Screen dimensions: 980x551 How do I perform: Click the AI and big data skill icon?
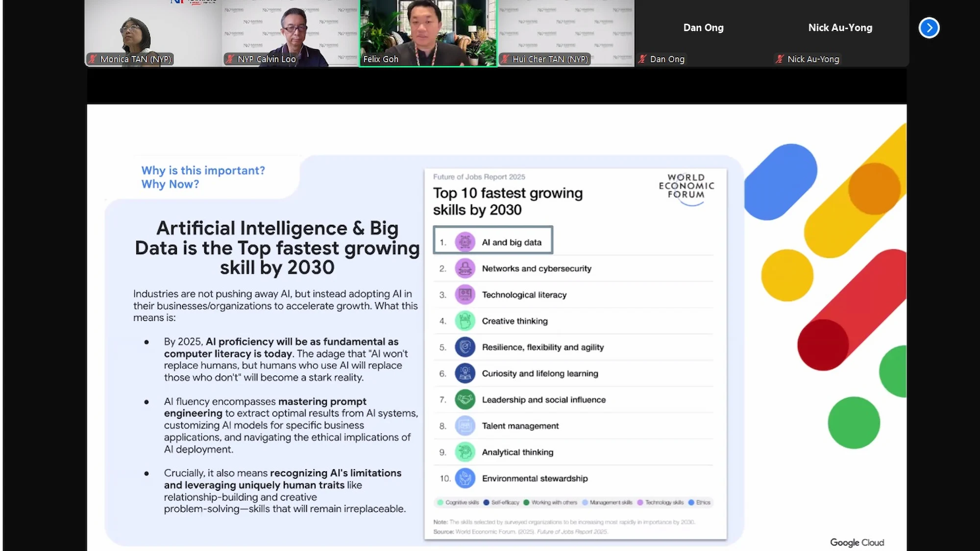point(465,242)
